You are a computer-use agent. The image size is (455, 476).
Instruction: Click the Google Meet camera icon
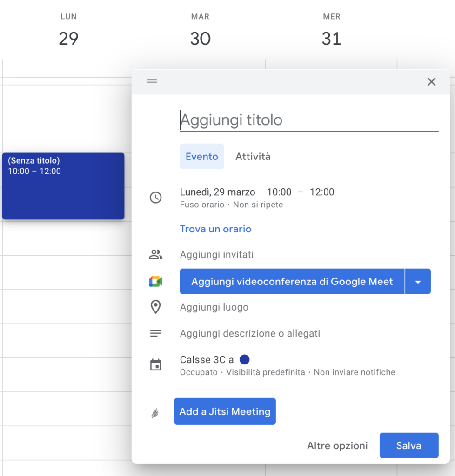(x=155, y=281)
